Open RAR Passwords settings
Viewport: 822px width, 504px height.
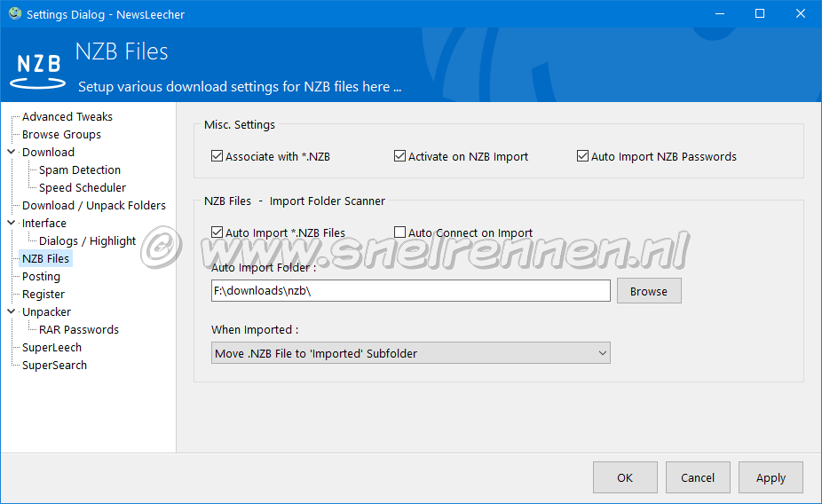point(79,329)
